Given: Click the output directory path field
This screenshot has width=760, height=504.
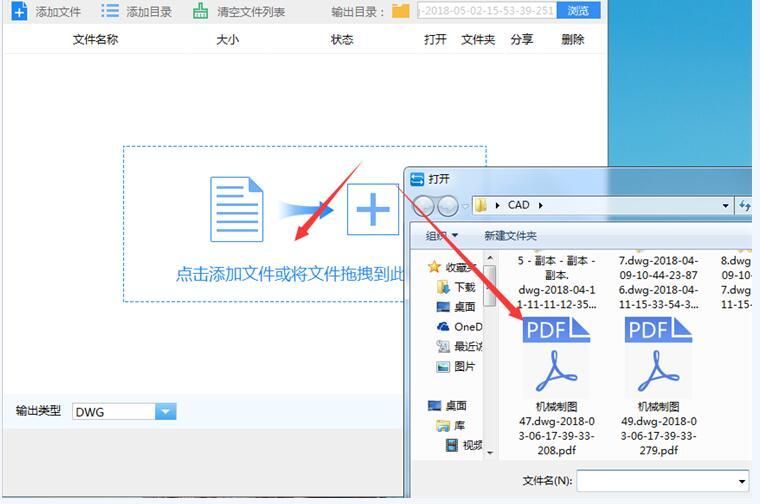Looking at the screenshot, I should point(487,11).
